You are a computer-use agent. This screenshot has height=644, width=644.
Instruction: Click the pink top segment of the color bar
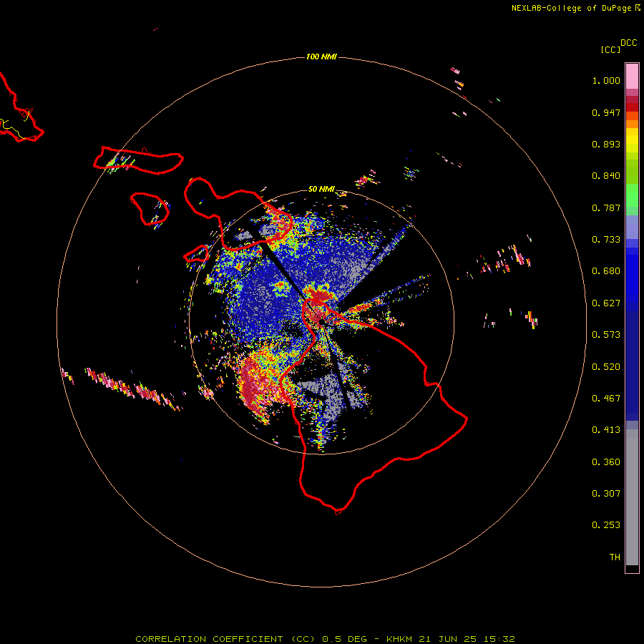tap(632, 77)
